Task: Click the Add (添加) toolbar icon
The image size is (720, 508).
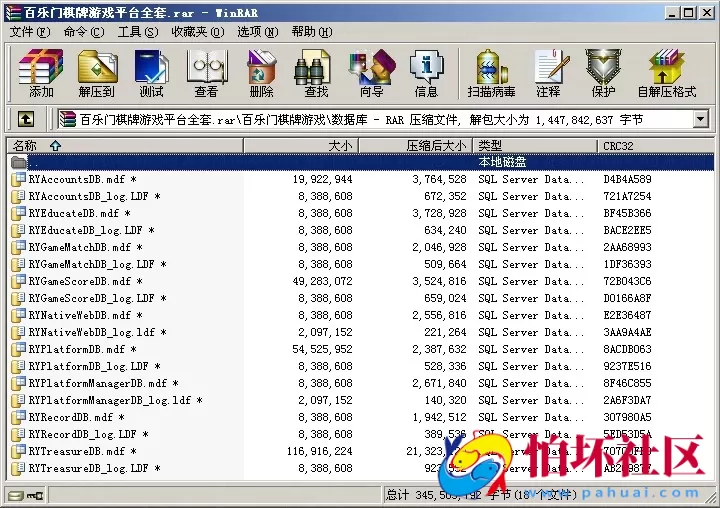Action: click(41, 73)
